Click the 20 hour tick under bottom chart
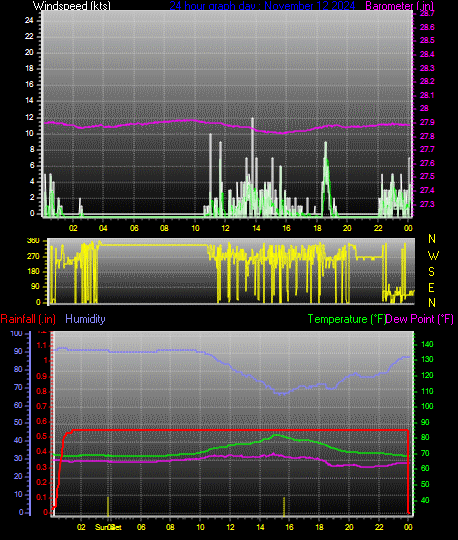458x540 pixels. [349, 527]
